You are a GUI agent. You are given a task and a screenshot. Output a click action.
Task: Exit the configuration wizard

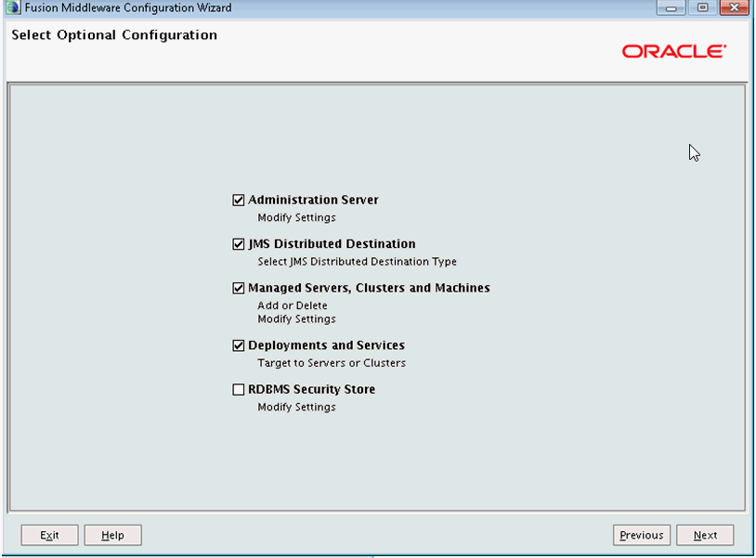49,536
